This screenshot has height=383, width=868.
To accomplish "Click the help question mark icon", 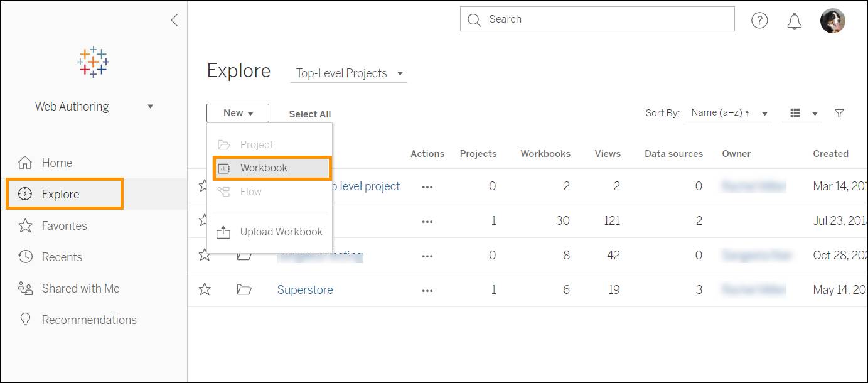I will click(759, 20).
